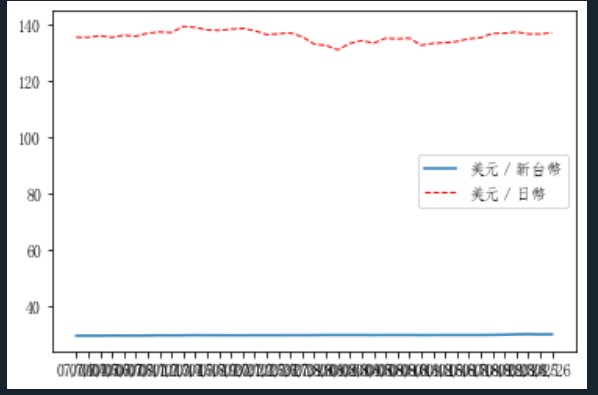
Task: Click the 新台幣 characters in the legend
Action: [x=539, y=169]
